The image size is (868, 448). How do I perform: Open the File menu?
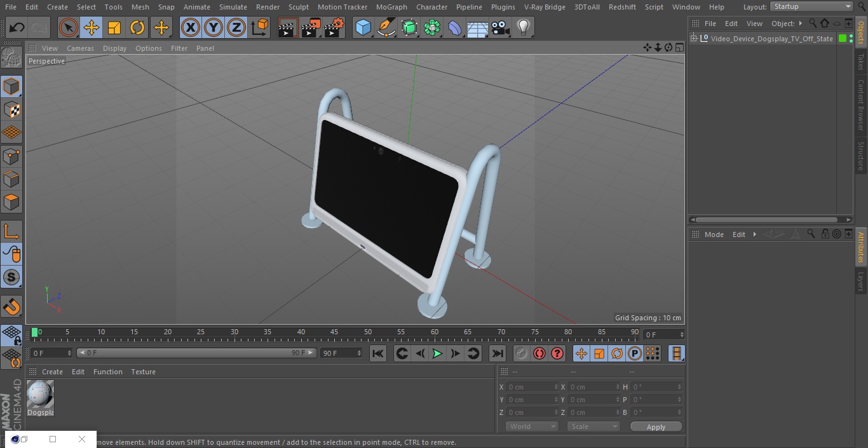tap(11, 7)
